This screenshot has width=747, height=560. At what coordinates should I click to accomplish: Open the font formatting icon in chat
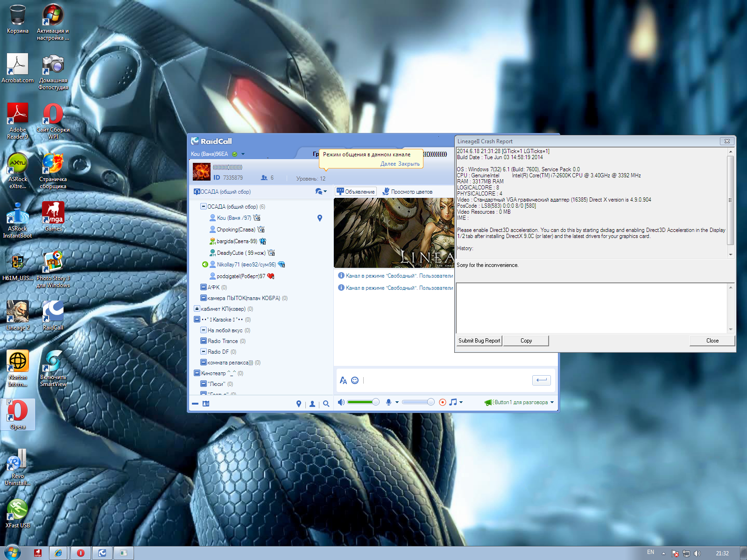[343, 380]
